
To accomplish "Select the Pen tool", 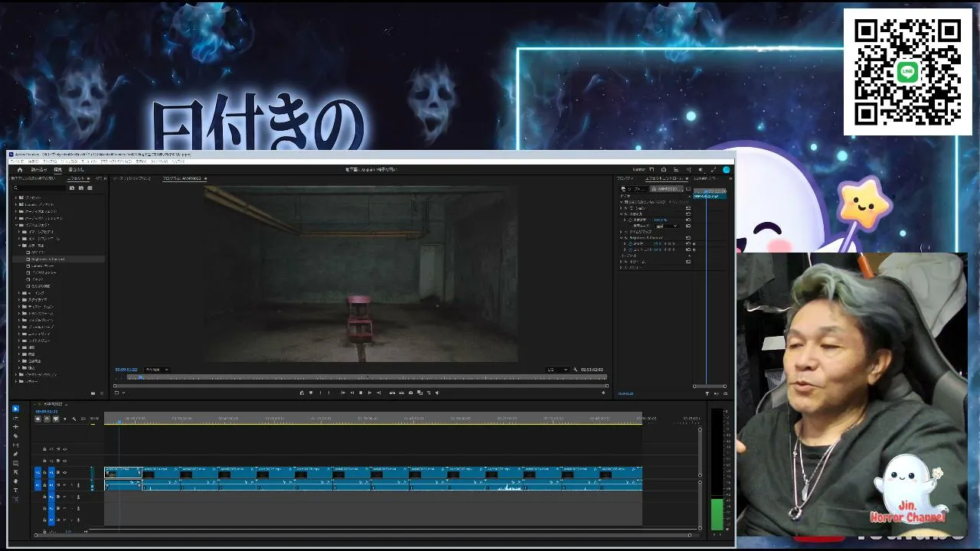I will (15, 454).
